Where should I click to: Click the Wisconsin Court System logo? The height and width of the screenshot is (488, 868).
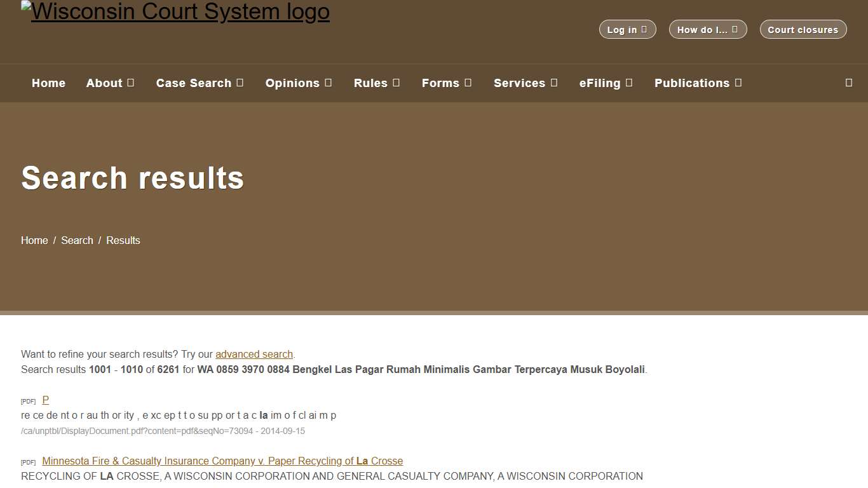point(175,11)
